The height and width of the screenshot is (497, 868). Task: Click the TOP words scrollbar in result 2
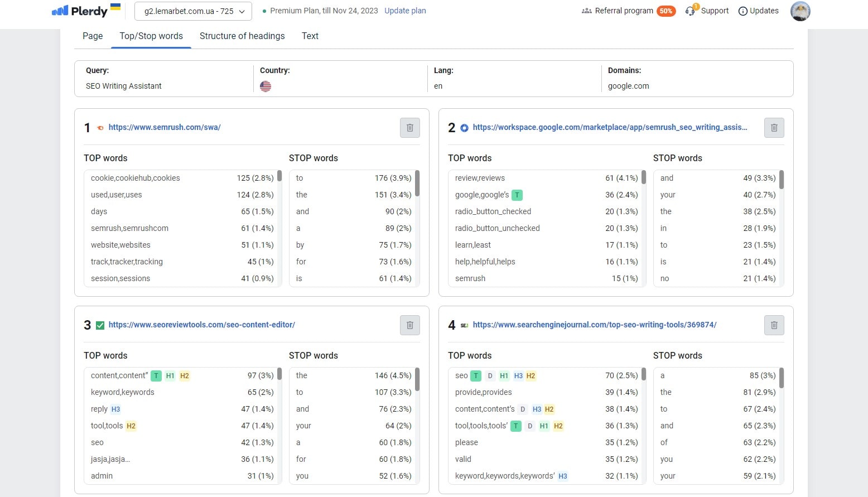[x=643, y=177]
